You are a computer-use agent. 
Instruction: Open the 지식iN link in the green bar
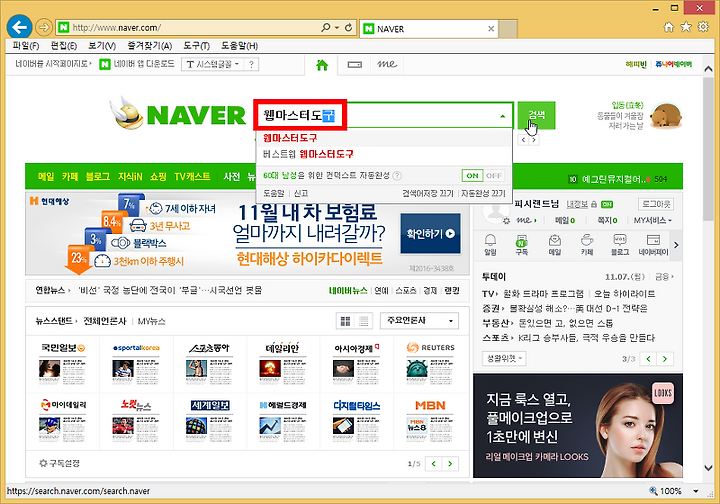(130, 176)
